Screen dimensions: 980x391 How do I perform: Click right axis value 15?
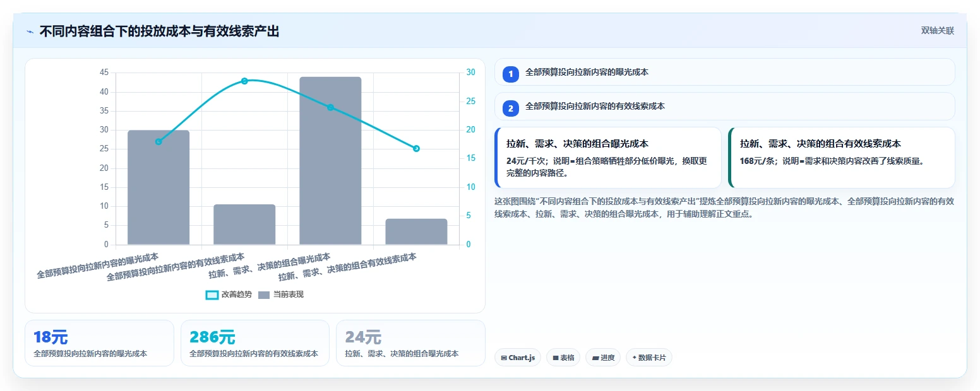[471, 158]
